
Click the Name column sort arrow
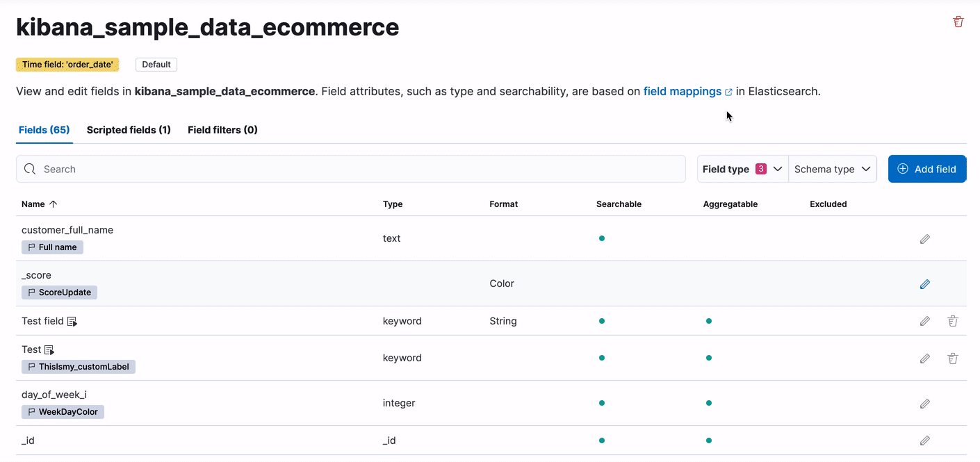click(x=54, y=204)
